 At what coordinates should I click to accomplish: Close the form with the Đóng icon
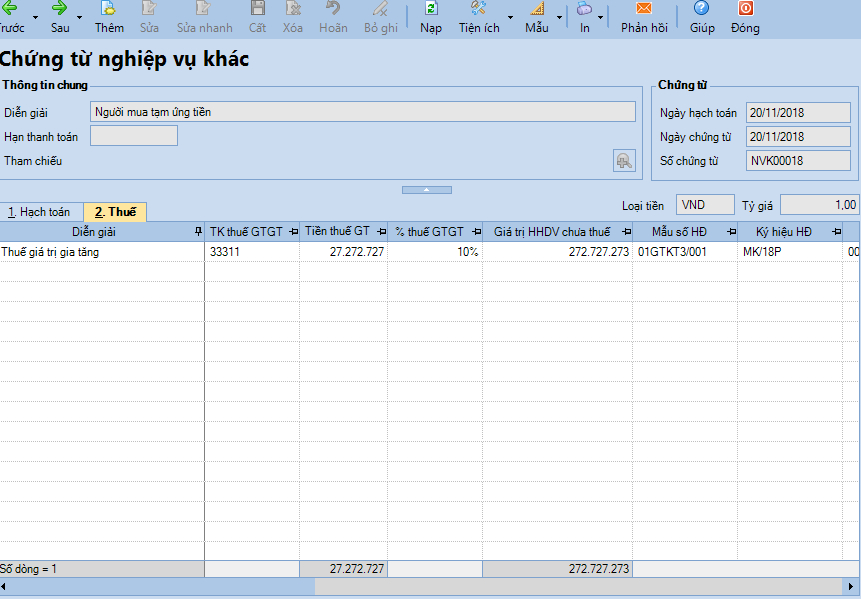tap(745, 8)
